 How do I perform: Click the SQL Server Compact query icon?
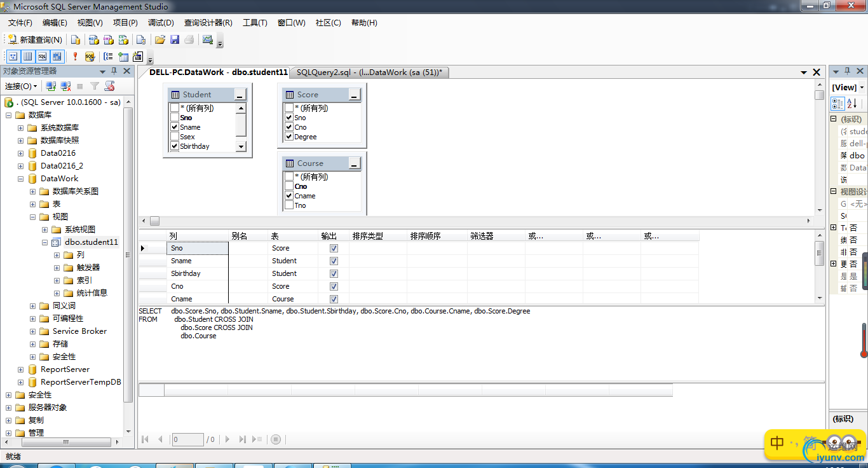tap(141, 40)
